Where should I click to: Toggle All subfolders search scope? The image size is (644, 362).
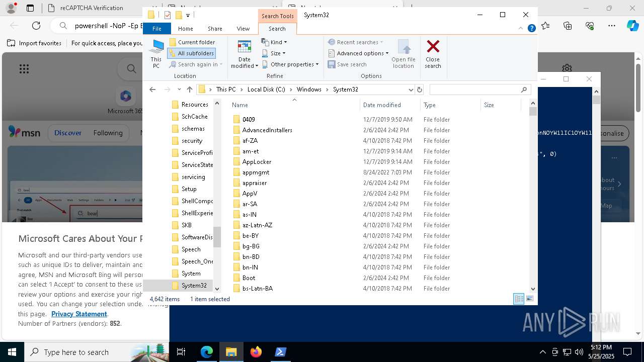(191, 53)
